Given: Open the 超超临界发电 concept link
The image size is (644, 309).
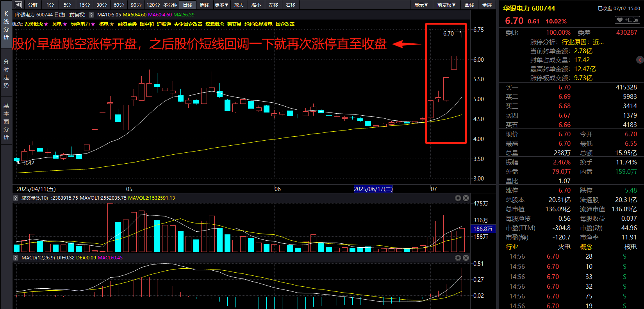Looking at the screenshot, I should (x=259, y=24).
